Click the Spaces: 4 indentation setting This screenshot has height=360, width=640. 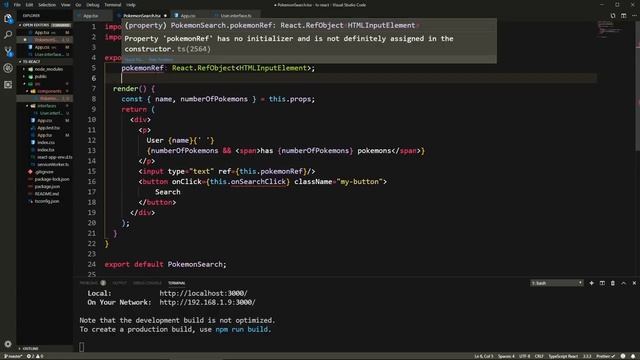coord(506,356)
